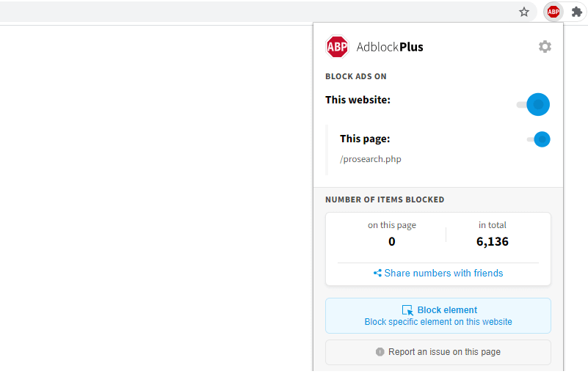
Task: Report an issue on this page
Action: click(438, 352)
